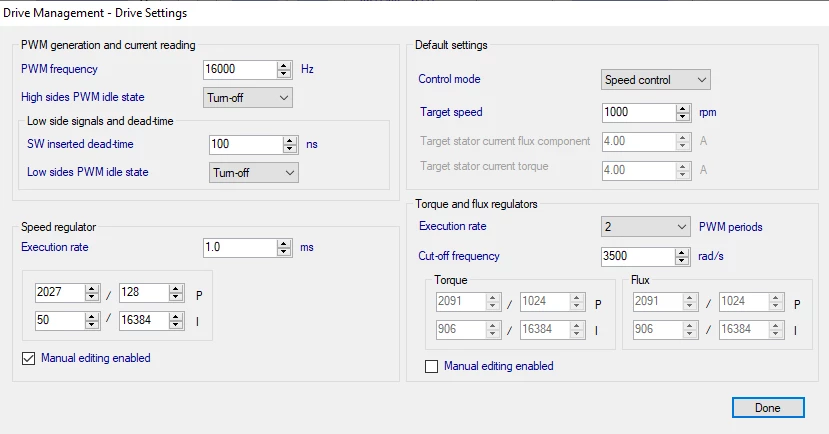This screenshot has width=829, height=434.
Task: Click speed regulator P numerator field 2027
Action: pyautogui.click(x=60, y=292)
